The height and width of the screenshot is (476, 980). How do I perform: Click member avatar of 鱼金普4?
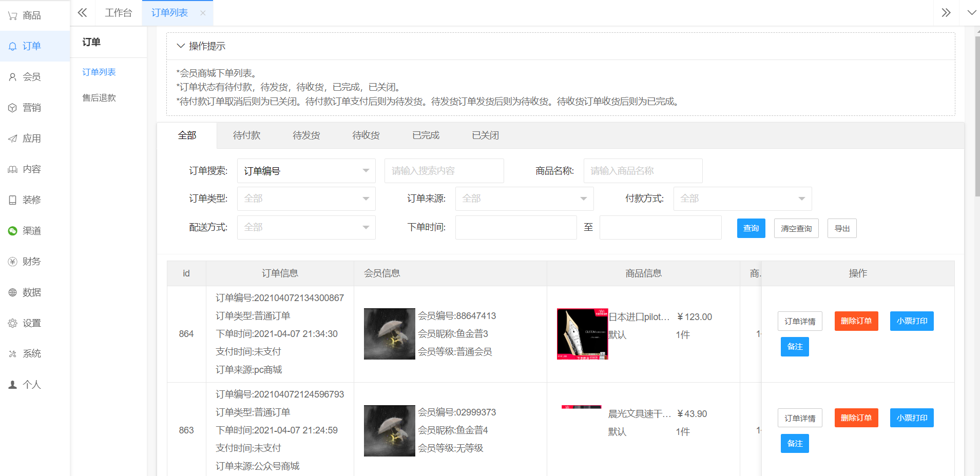click(x=390, y=431)
